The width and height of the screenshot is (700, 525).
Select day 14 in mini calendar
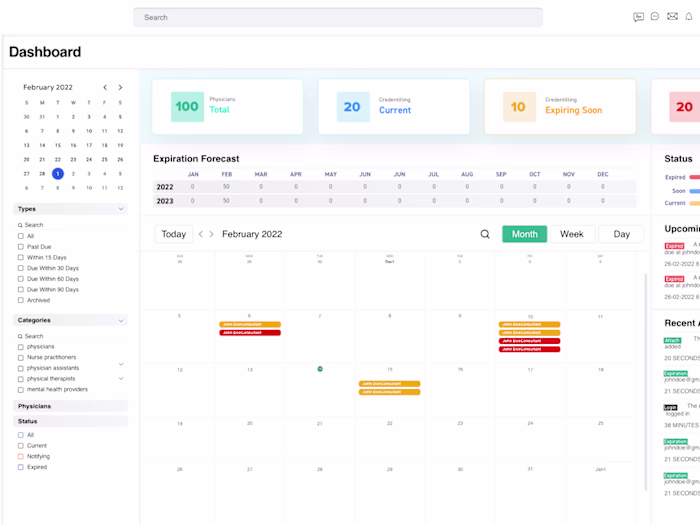(42, 145)
